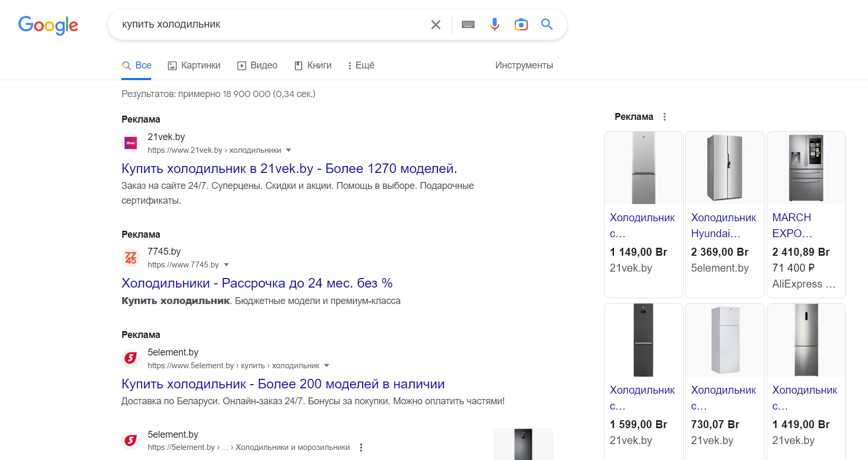Expand the dropdown arrow next to 21vek.by URL
Image resolution: width=868 pixels, height=460 pixels.
pyautogui.click(x=288, y=150)
